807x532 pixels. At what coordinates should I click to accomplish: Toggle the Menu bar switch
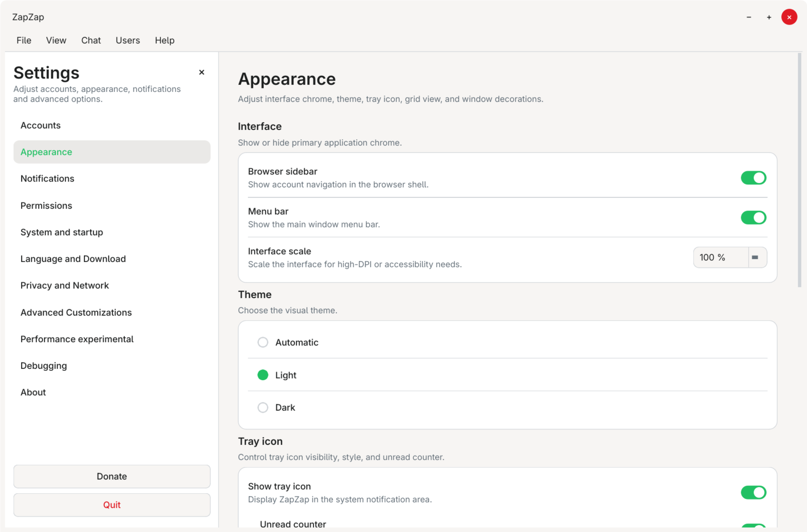coord(753,218)
